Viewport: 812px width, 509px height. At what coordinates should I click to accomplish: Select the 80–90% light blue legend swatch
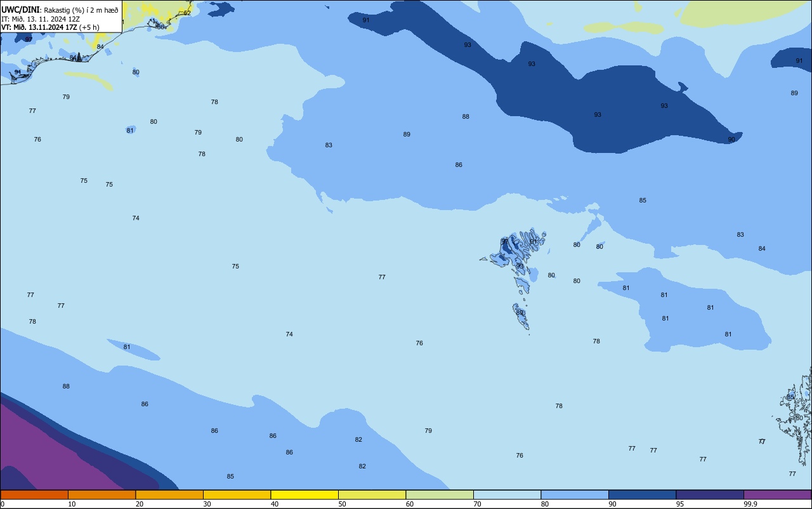click(575, 494)
